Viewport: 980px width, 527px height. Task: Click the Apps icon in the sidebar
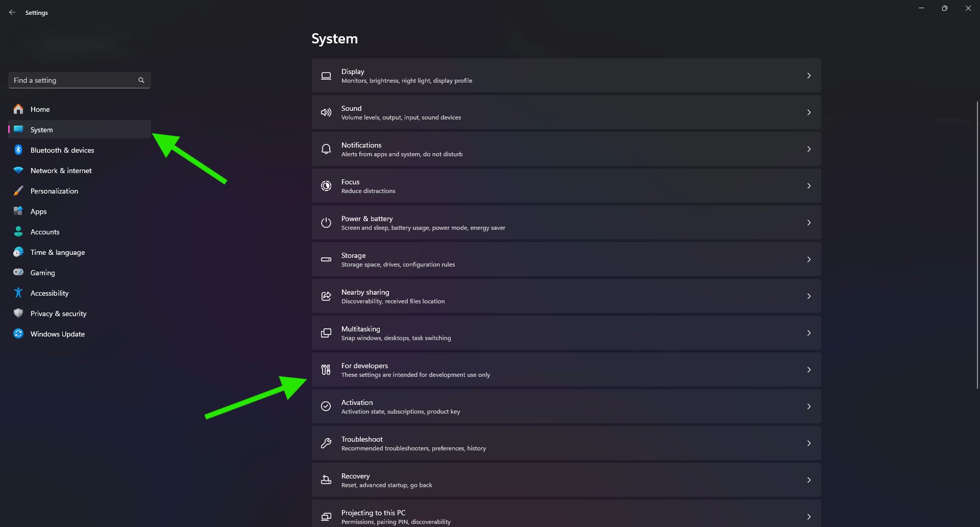point(18,211)
